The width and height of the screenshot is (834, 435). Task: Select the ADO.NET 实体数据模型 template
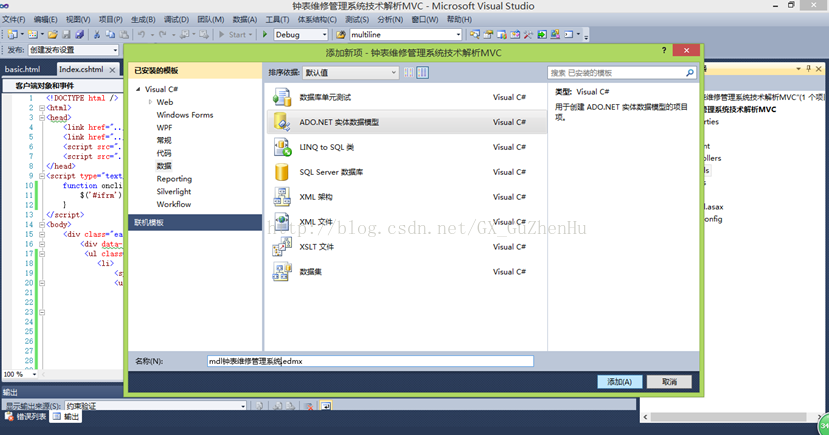point(407,122)
